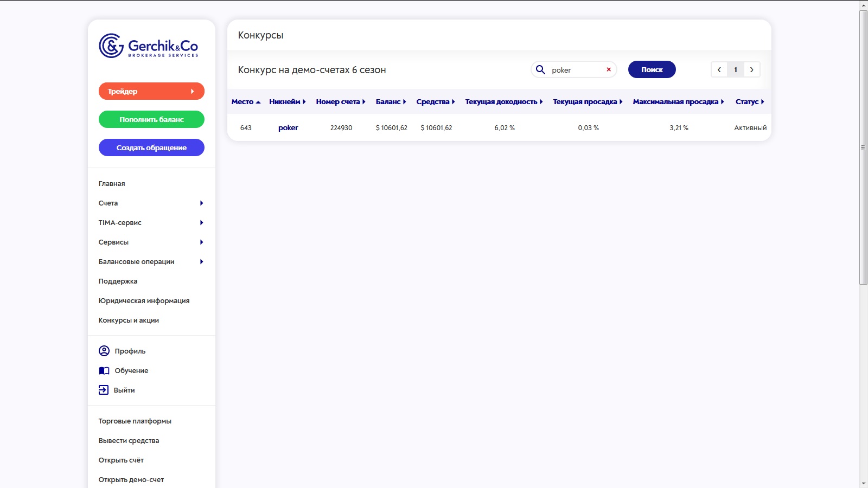Expand the TIMA-сервис submenu
Viewport: 868px width, 488px height.
pos(201,223)
